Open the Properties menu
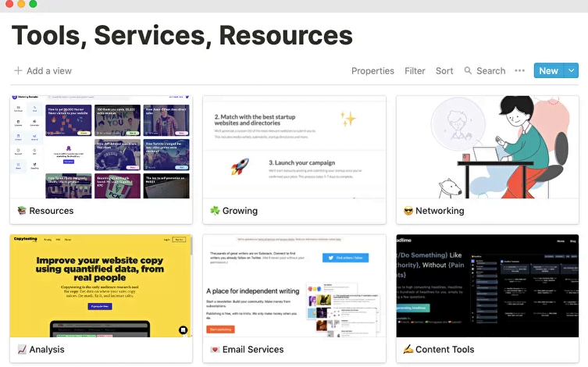 point(372,70)
